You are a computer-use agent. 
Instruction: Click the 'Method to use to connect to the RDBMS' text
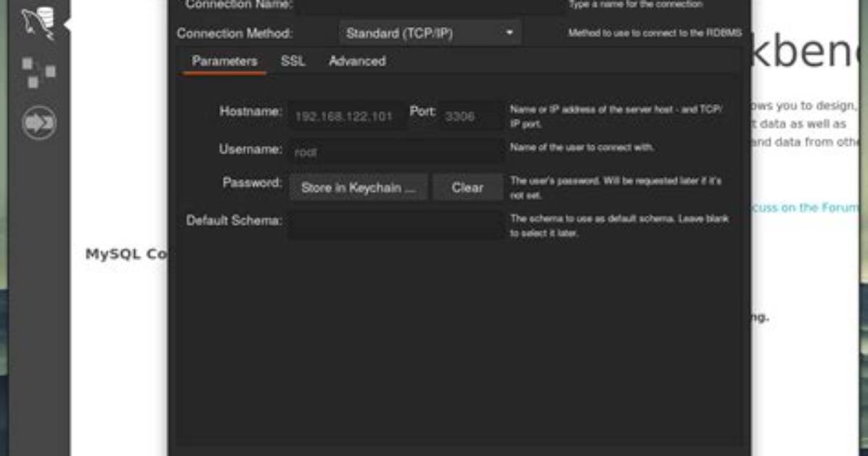pos(655,33)
